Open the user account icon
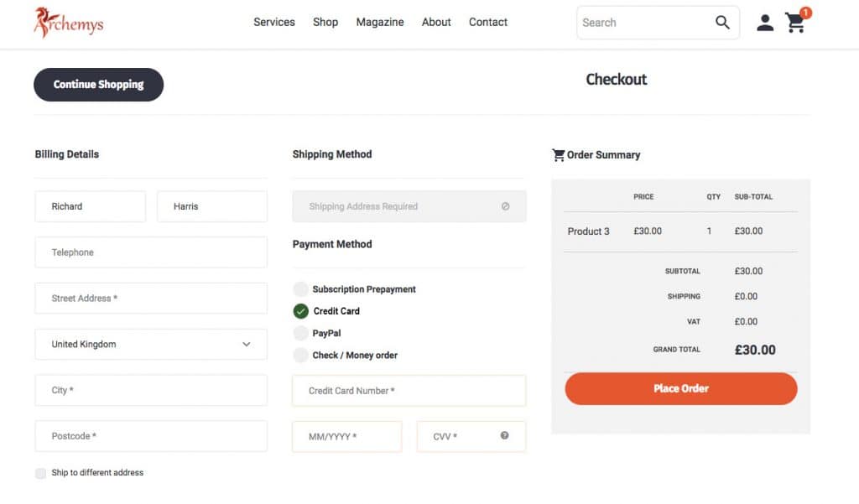Screen dimensions: 859x504 tap(765, 23)
